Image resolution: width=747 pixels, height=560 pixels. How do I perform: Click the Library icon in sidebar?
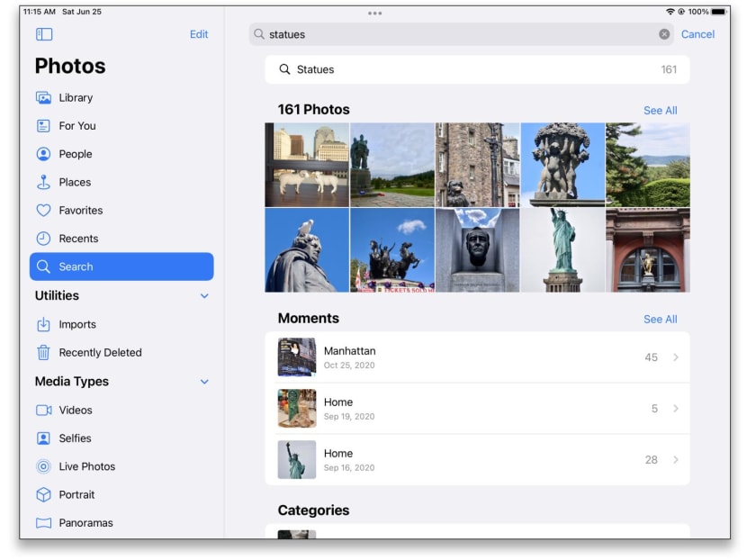coord(43,98)
